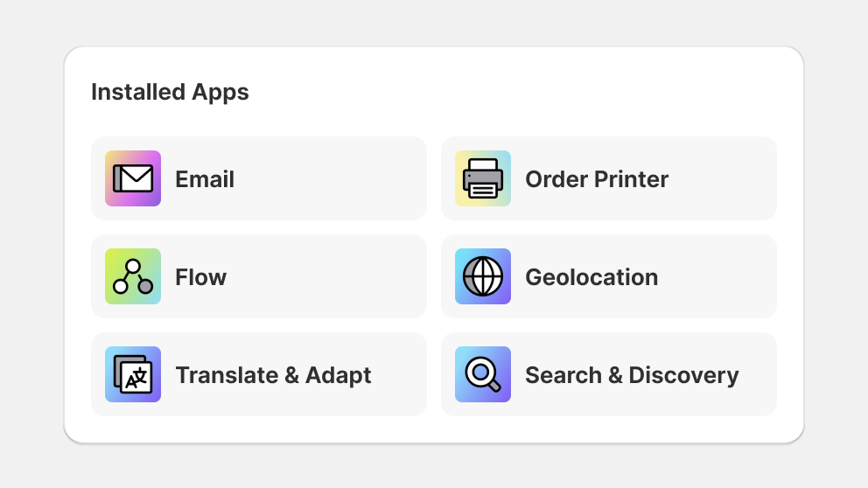Click the Translate & Adapt language icon
The height and width of the screenshot is (488, 868).
(x=133, y=374)
